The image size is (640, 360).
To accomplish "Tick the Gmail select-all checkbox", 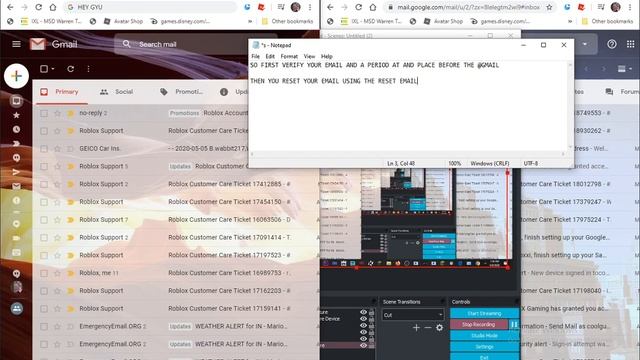I will (44, 69).
